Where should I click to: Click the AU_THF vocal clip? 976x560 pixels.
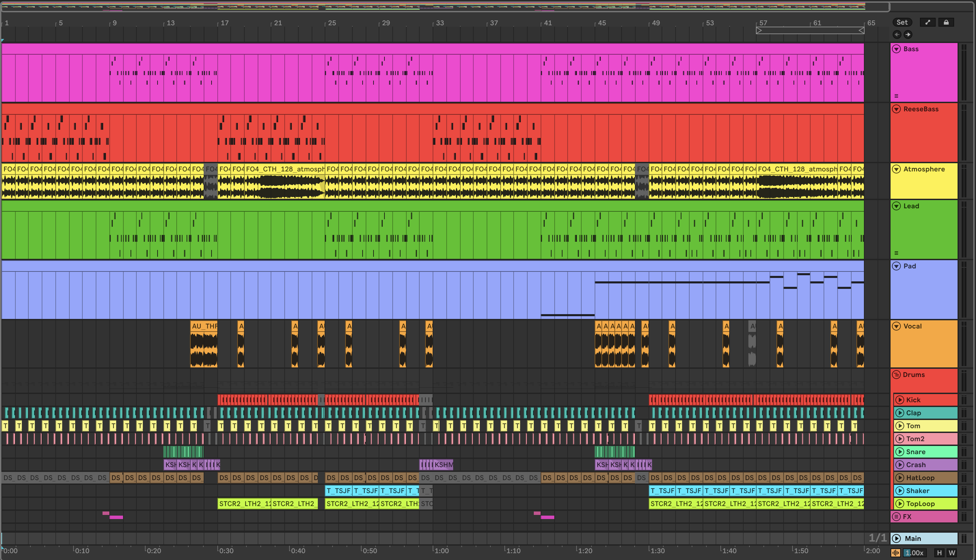click(204, 326)
